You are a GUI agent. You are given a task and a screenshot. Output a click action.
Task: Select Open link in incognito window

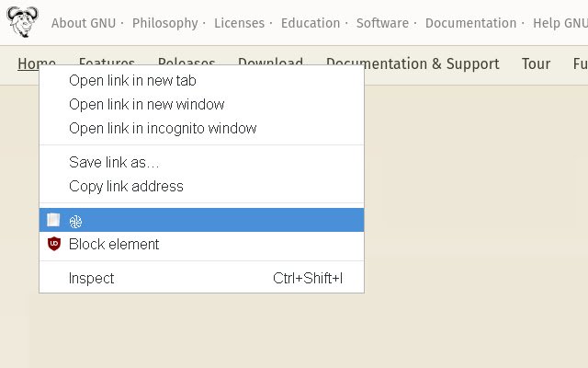coord(202,129)
